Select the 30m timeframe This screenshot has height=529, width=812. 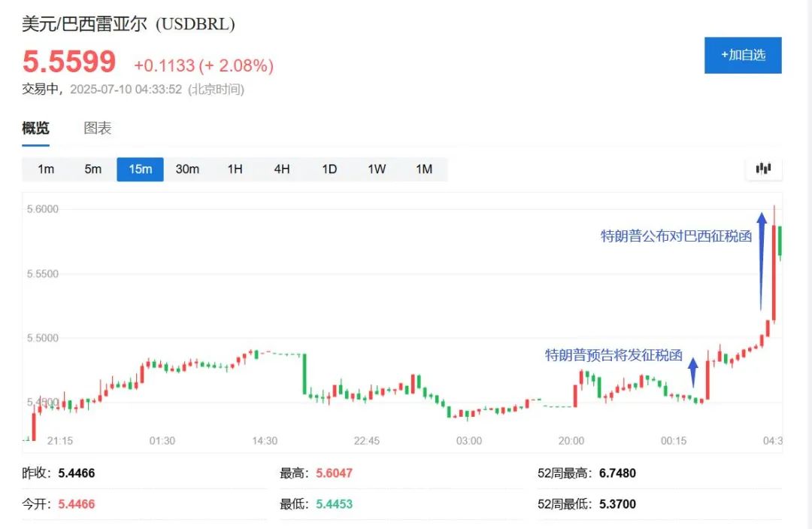click(187, 169)
